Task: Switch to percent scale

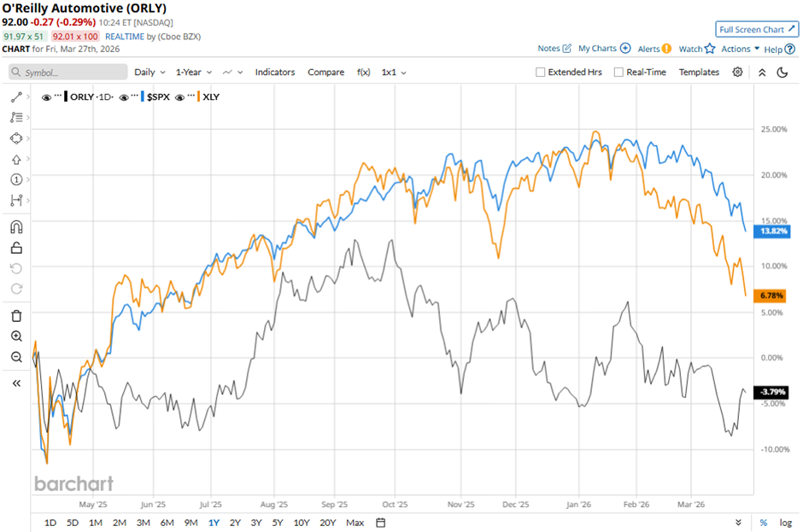Action: click(x=763, y=523)
